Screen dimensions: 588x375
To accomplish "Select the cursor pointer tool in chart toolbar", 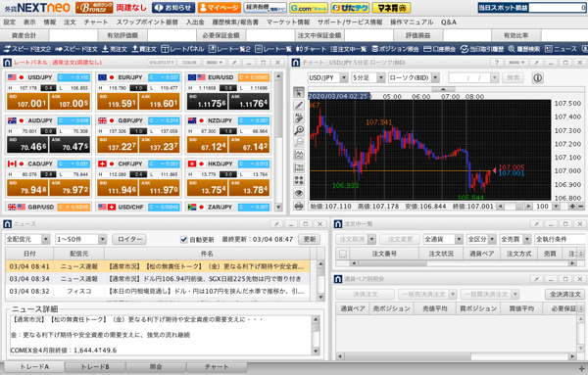I will click(x=299, y=93).
